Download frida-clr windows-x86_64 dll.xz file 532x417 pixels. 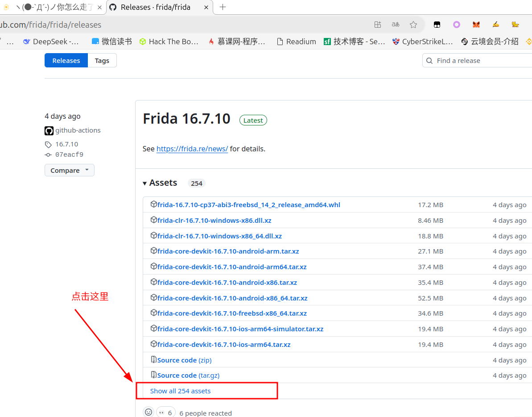coord(219,236)
